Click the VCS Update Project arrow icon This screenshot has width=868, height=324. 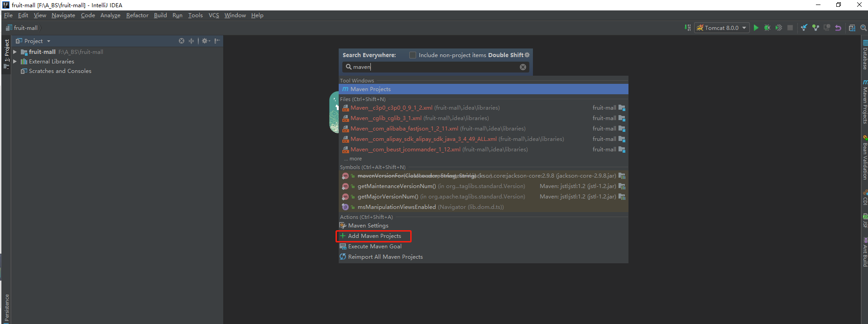coord(804,28)
